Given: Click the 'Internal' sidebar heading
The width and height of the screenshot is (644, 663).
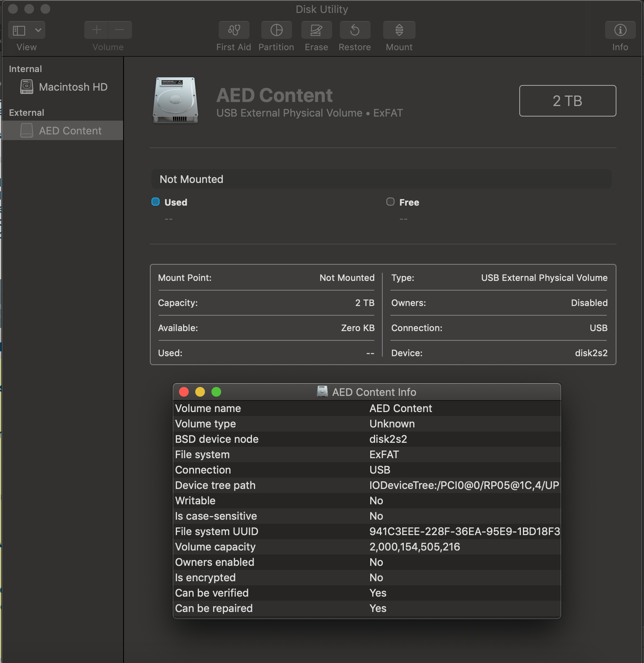Looking at the screenshot, I should click(26, 69).
